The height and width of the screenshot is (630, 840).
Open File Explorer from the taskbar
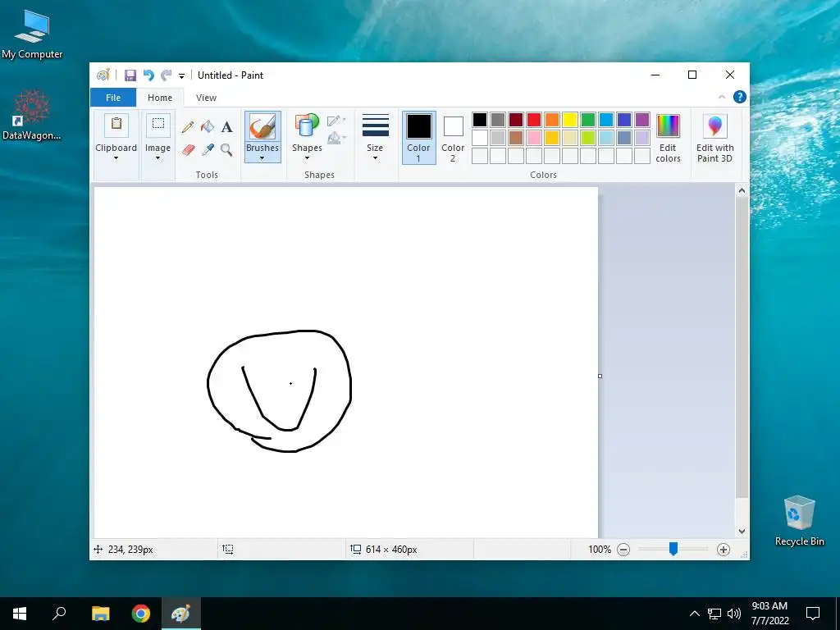click(x=100, y=614)
